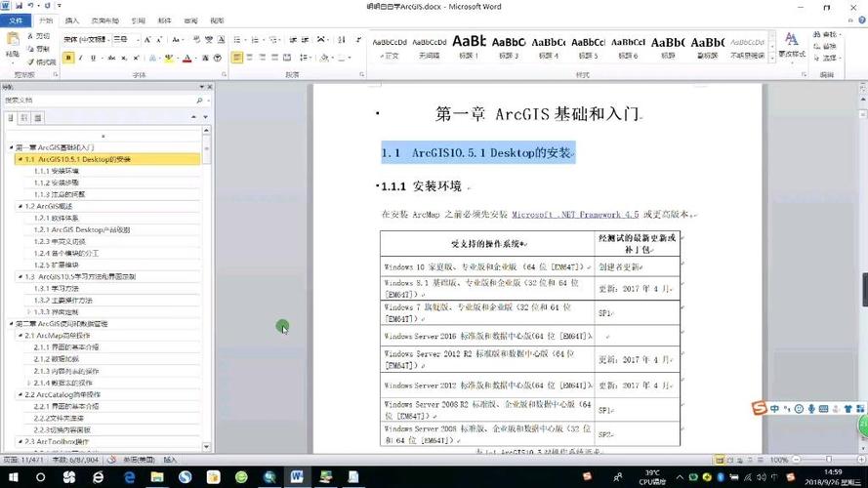
Task: Click the Paste button in clipboard group
Action: pyautogui.click(x=12, y=46)
